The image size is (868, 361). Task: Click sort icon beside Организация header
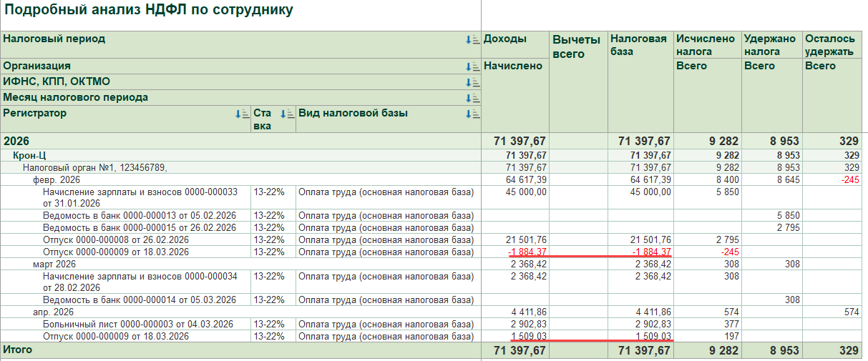click(x=472, y=66)
